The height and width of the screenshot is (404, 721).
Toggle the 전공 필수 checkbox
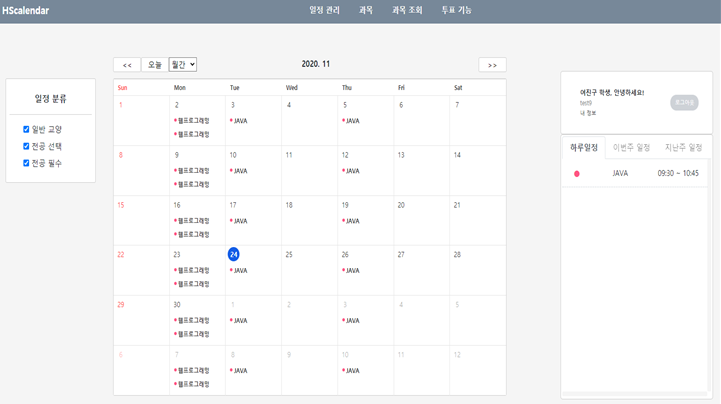(26, 163)
